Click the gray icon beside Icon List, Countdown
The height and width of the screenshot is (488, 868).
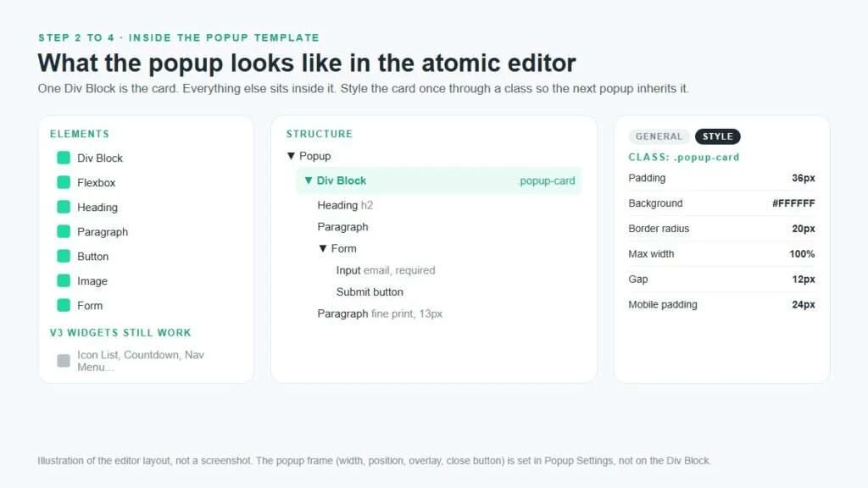pyautogui.click(x=64, y=361)
